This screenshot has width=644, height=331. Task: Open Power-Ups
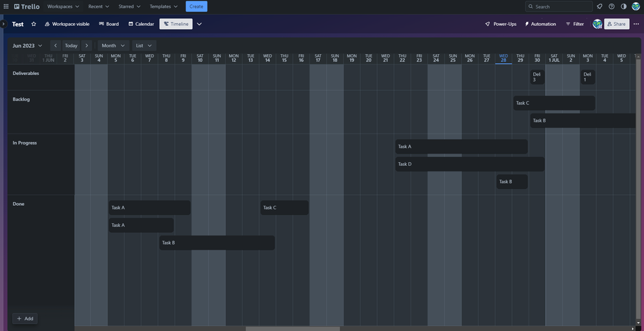(501, 24)
